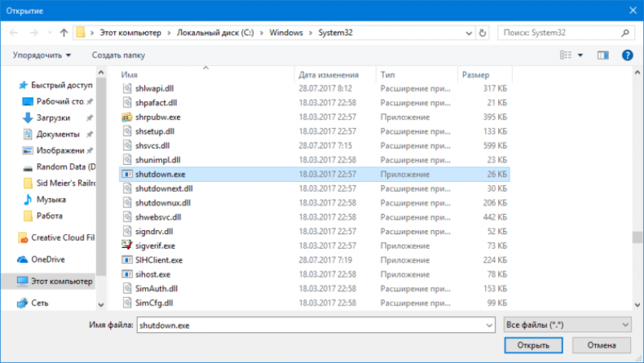Select the shrpubw.exe file icon
The height and width of the screenshot is (363, 644).
pos(128,117)
